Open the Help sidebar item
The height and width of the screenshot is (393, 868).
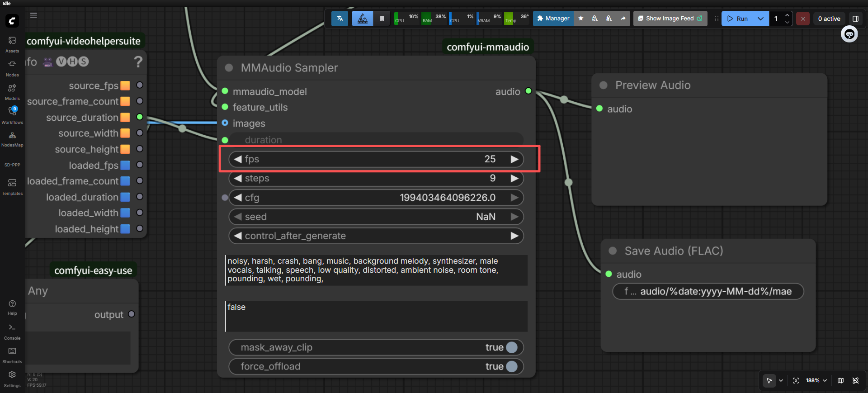coord(12,308)
